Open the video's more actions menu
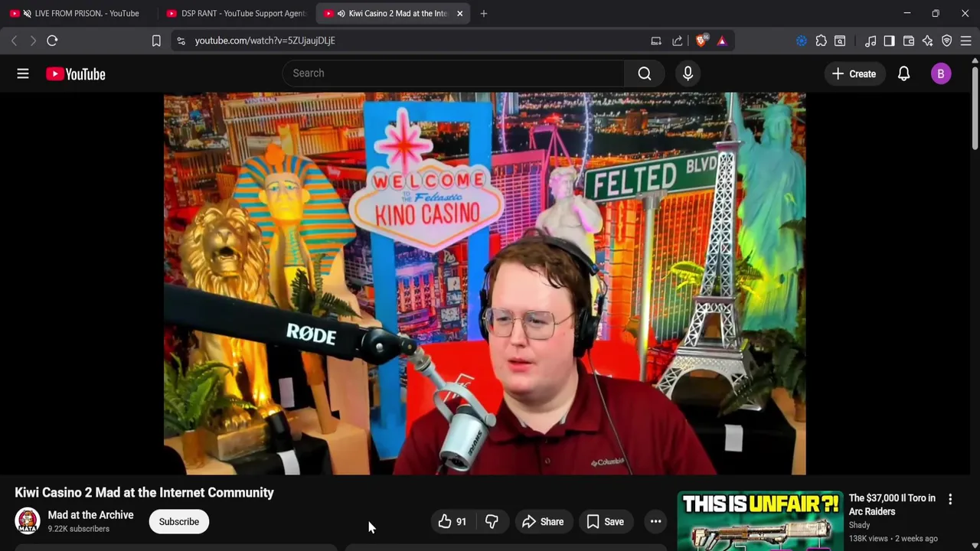The height and width of the screenshot is (551, 980). pos(655,522)
